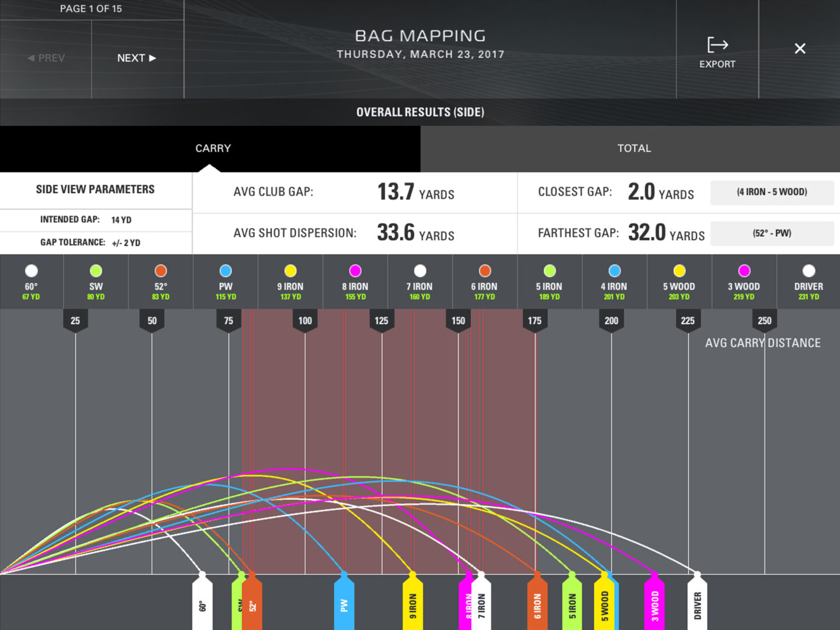Viewport: 840px width, 630px height.
Task: Select the Driver white dot
Action: point(808,271)
